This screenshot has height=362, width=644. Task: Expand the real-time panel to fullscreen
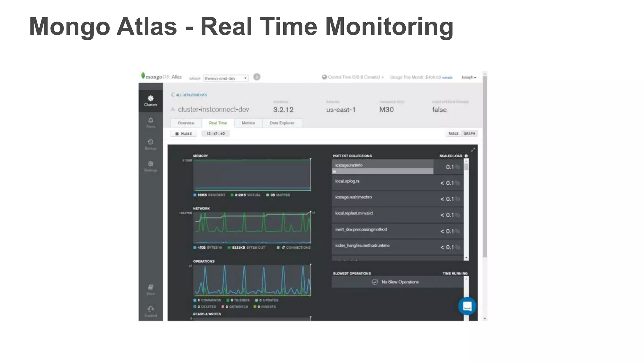point(473,150)
